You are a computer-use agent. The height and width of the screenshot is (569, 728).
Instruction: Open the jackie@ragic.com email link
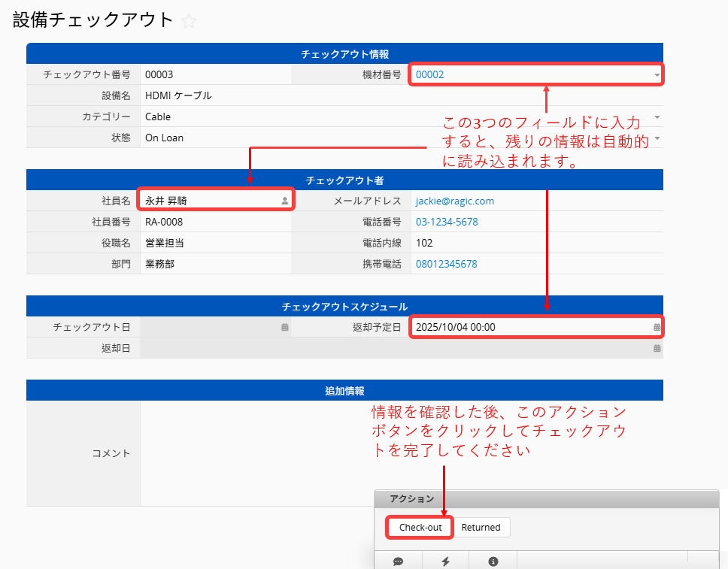pos(454,201)
